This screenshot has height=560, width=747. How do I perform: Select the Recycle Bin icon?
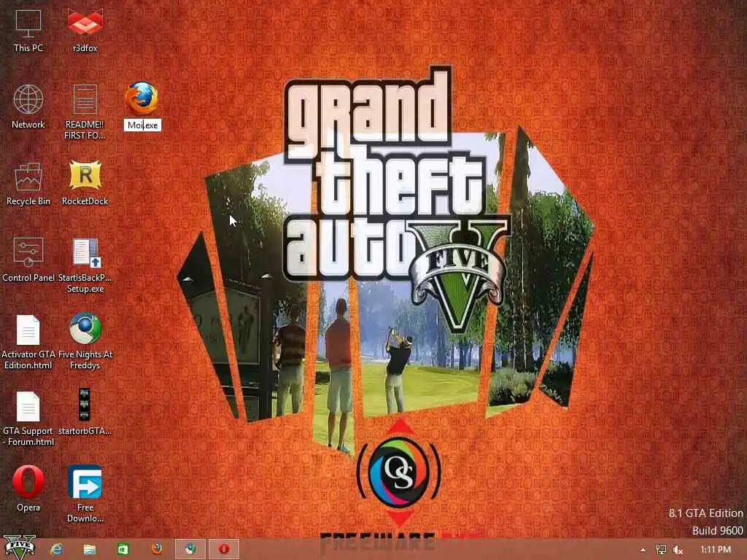click(28, 183)
